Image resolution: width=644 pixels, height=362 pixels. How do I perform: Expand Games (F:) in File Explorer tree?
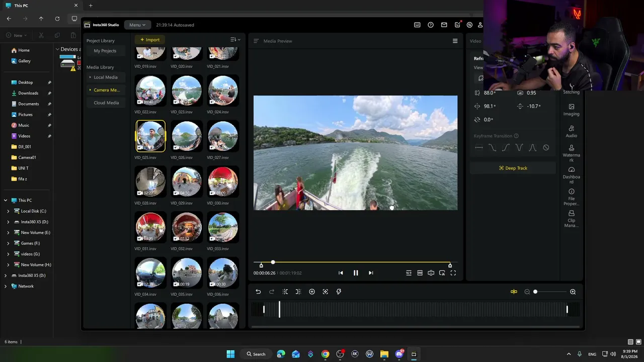8,243
